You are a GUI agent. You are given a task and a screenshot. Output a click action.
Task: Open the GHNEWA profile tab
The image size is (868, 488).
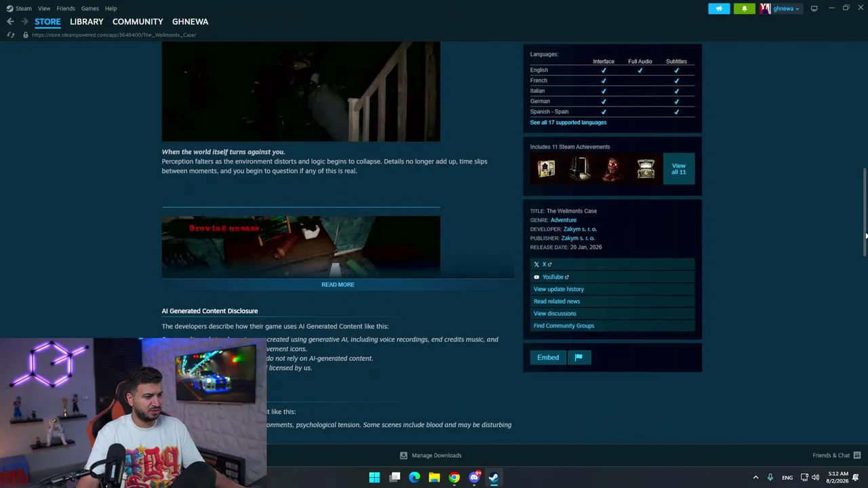(x=190, y=22)
